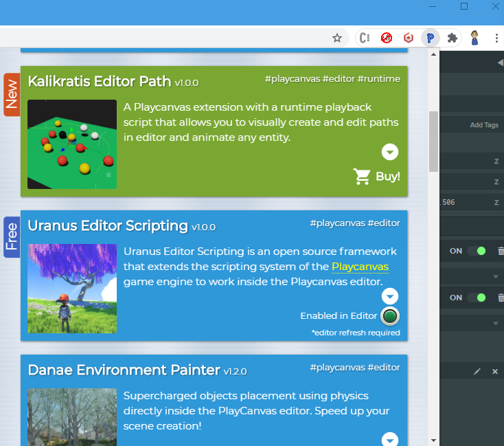Turn off the second ON component toggle
This screenshot has width=504, height=446.
477,298
